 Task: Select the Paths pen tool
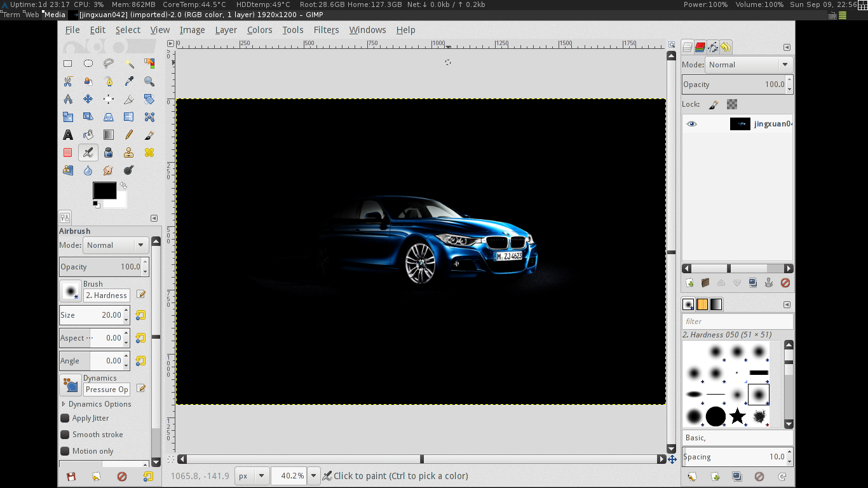click(109, 81)
